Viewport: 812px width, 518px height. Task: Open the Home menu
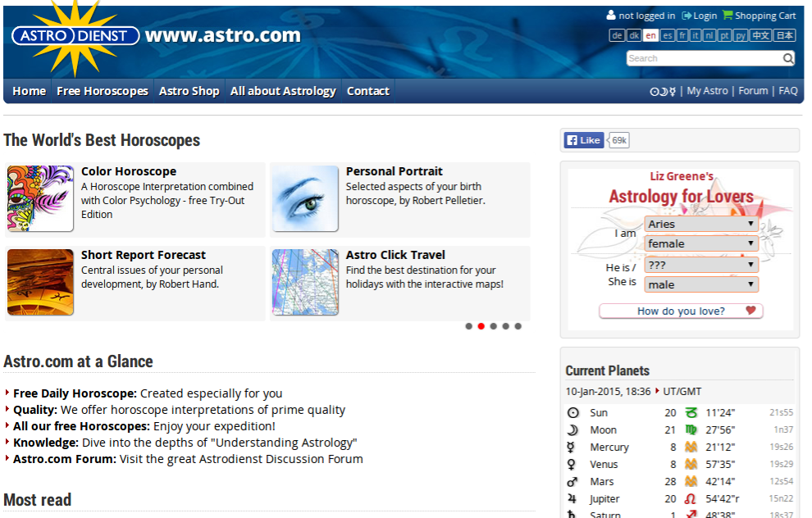[29, 91]
